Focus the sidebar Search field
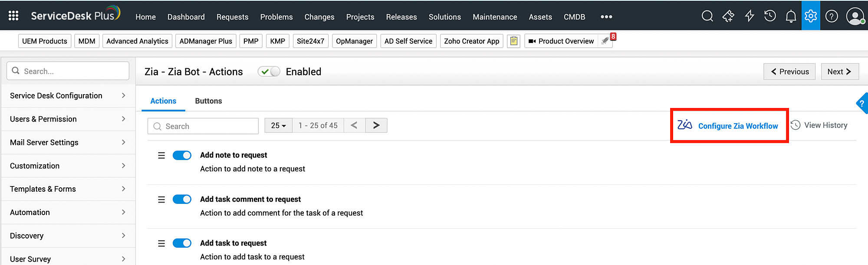The width and height of the screenshot is (868, 265). coord(68,71)
